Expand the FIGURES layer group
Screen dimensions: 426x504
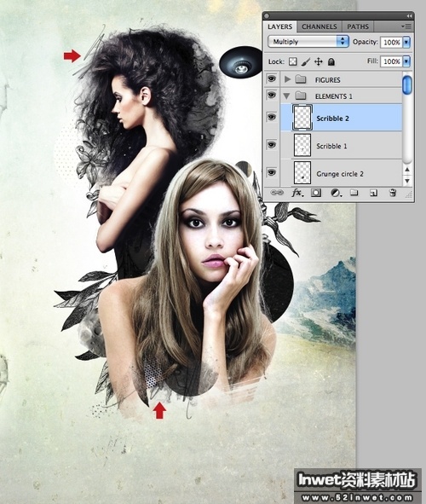coord(287,79)
